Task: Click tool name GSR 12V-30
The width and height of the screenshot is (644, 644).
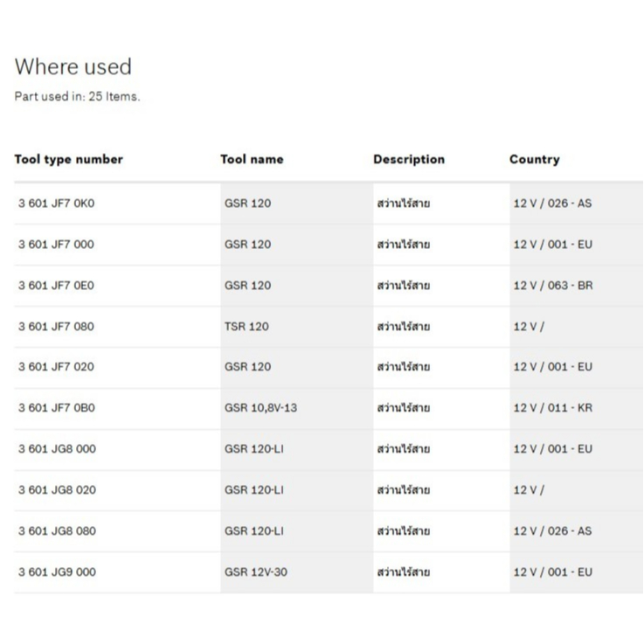Action: click(x=255, y=572)
